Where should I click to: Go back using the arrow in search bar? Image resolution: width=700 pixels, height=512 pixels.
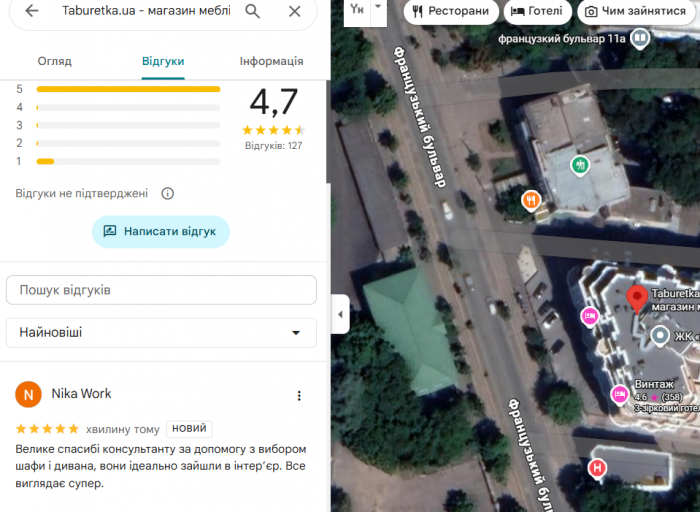click(x=32, y=11)
